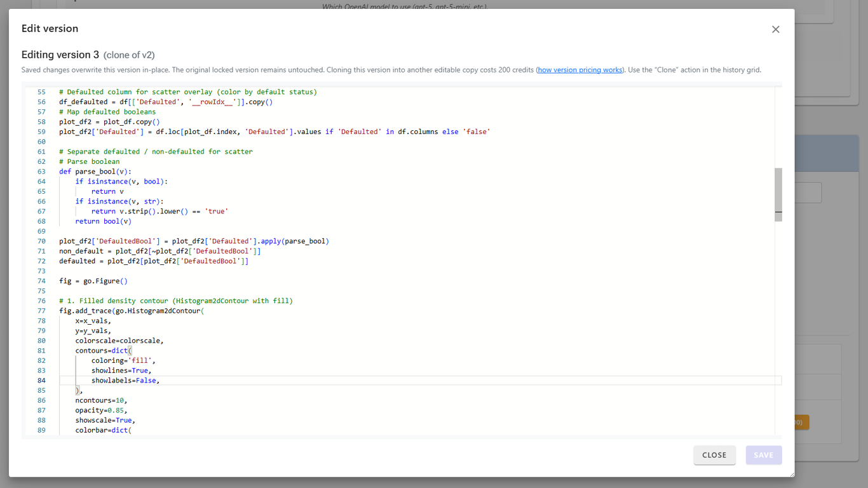Click the 'colorbar=dict(' line
The height and width of the screenshot is (488, 868).
pos(104,430)
